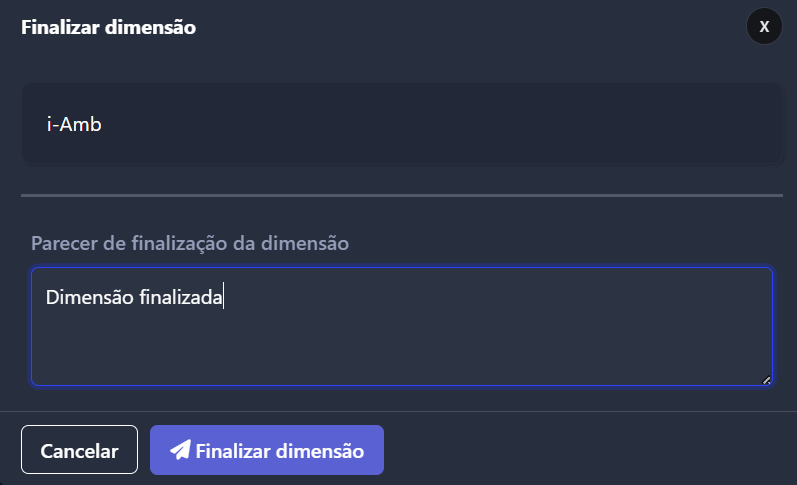Screen dimensions: 797x485
Task: Click the Cancelar button
Action: coord(79,450)
